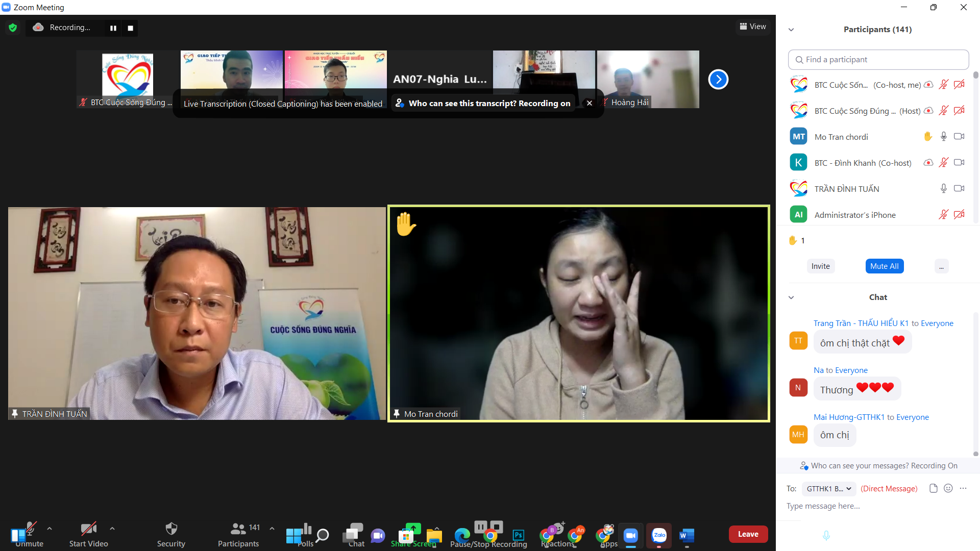Click the Mute All button

(884, 266)
